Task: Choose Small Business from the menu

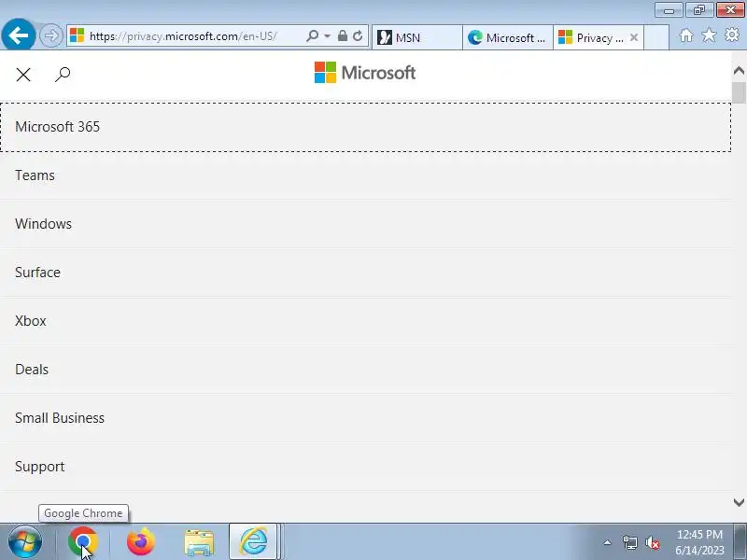Action: tap(365, 418)
